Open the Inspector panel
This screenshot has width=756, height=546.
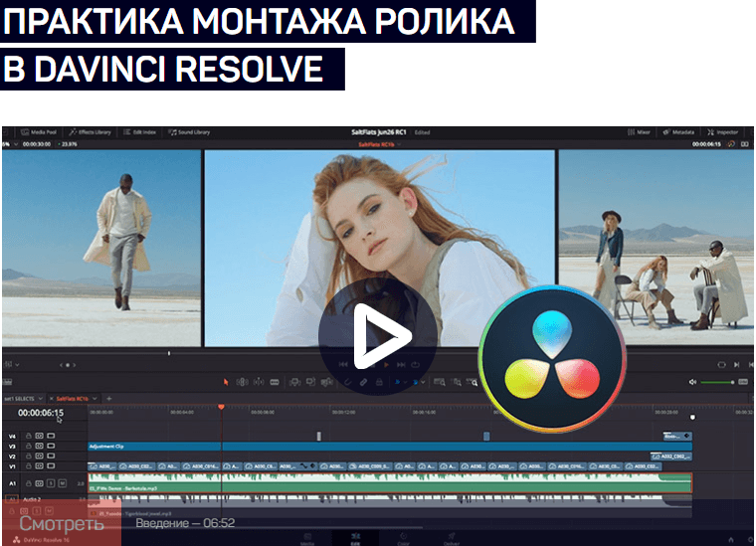click(722, 132)
